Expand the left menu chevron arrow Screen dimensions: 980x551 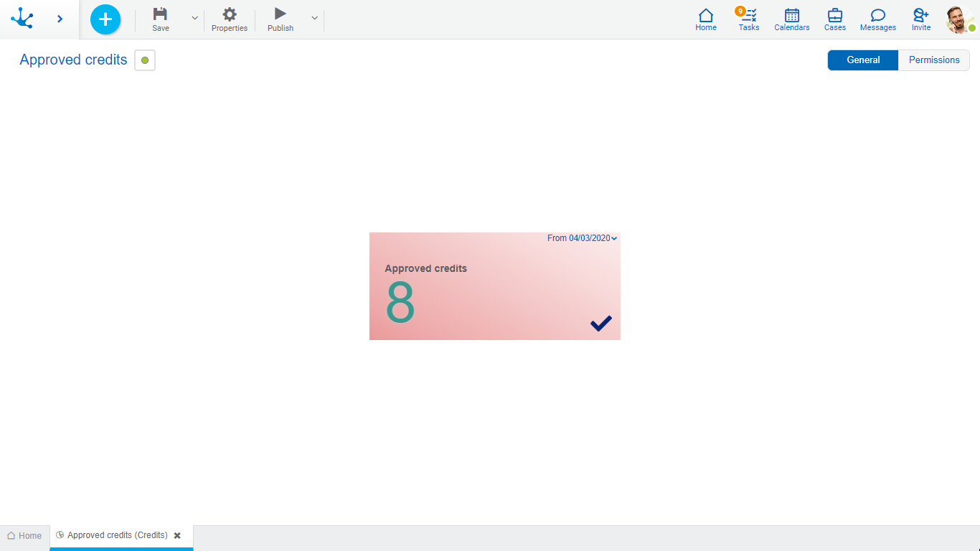pos(60,19)
